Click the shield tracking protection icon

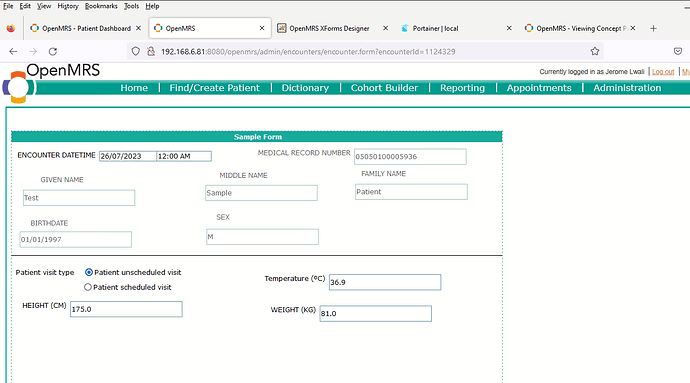point(136,52)
